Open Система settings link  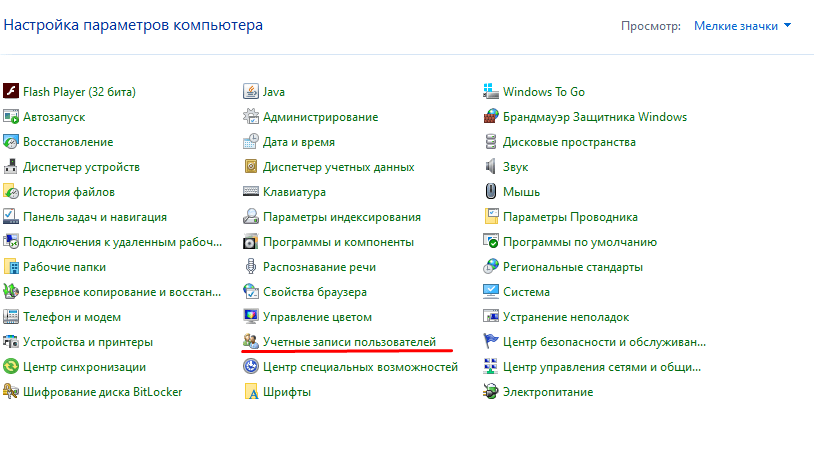tap(526, 292)
